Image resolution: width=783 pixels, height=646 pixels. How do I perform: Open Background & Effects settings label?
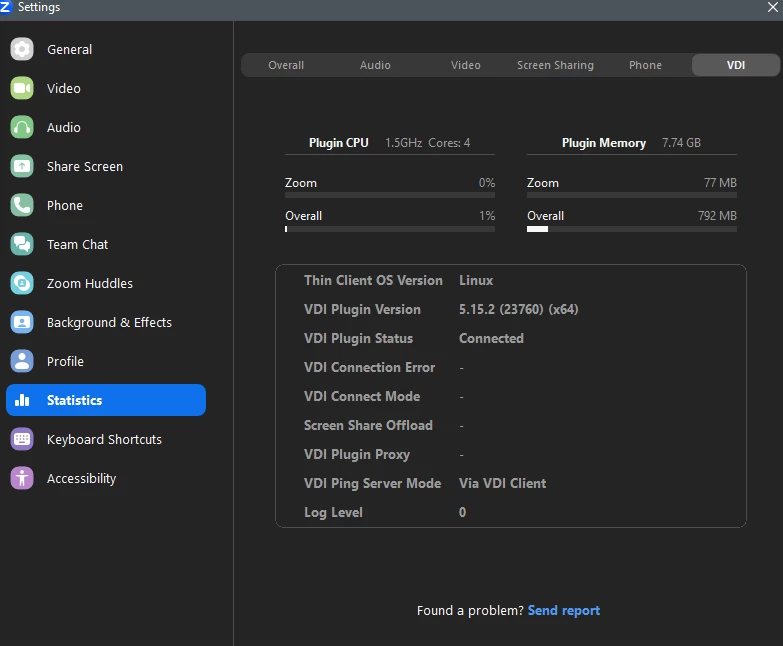coord(109,323)
